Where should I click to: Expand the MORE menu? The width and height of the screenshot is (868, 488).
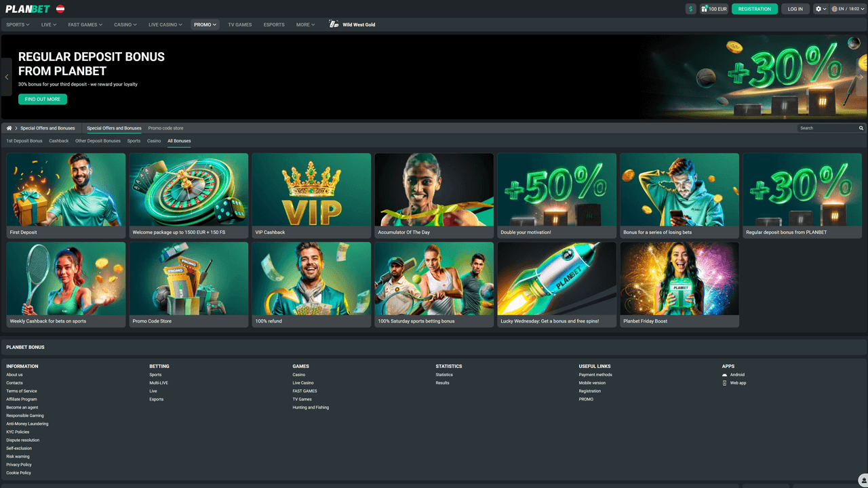tap(305, 24)
